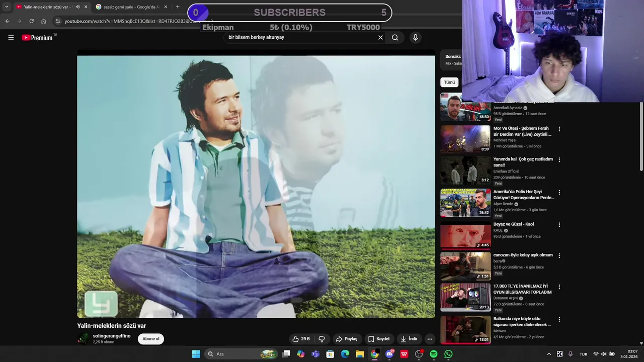
Task: Click the taskbar Ara search box
Action: tap(242, 354)
